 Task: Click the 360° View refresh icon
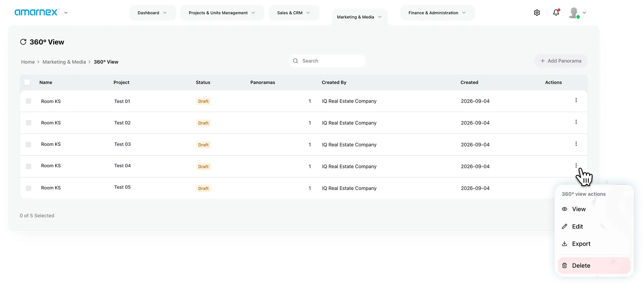pyautogui.click(x=23, y=42)
